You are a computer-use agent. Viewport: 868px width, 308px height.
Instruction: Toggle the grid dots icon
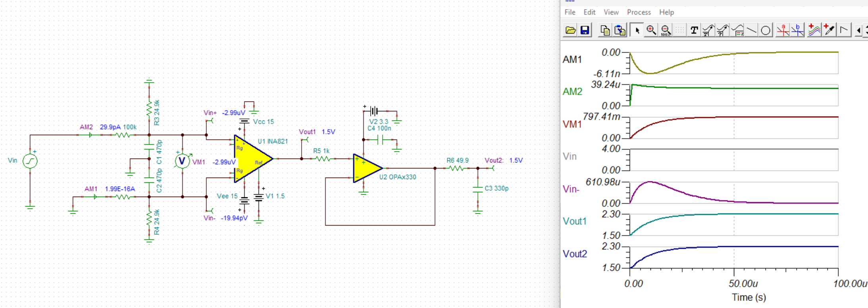click(x=680, y=30)
